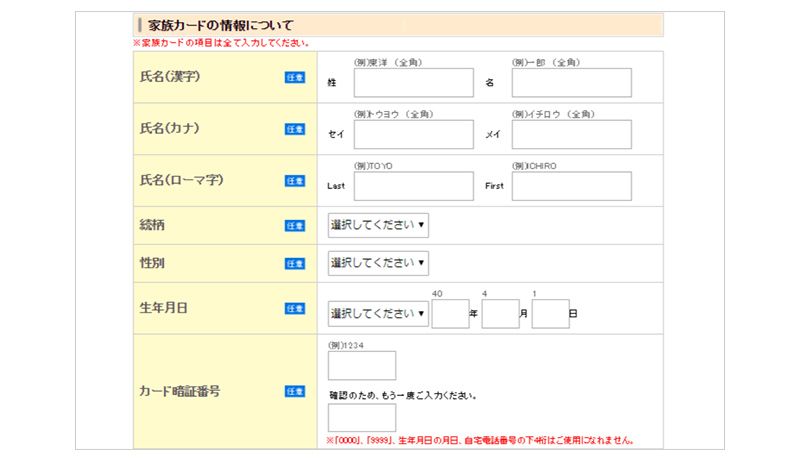The image size is (799, 459).
Task: Click the 氏名(カナ) row label
Action: coord(169,128)
